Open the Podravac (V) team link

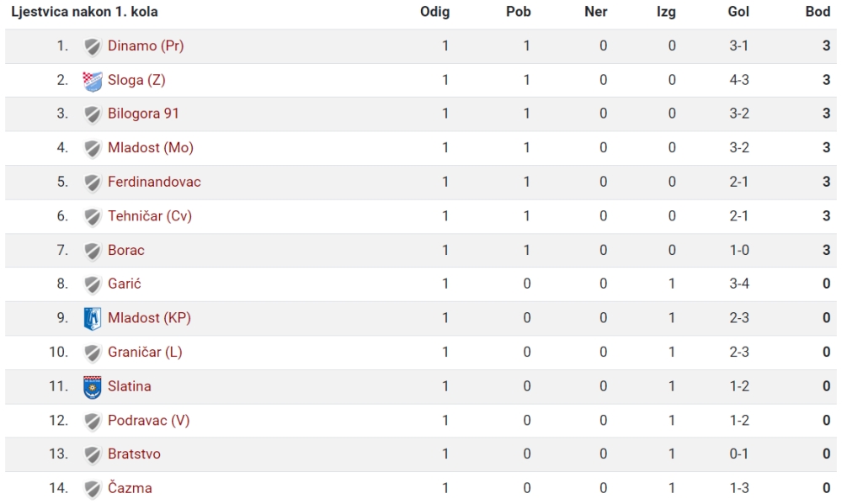click(149, 420)
